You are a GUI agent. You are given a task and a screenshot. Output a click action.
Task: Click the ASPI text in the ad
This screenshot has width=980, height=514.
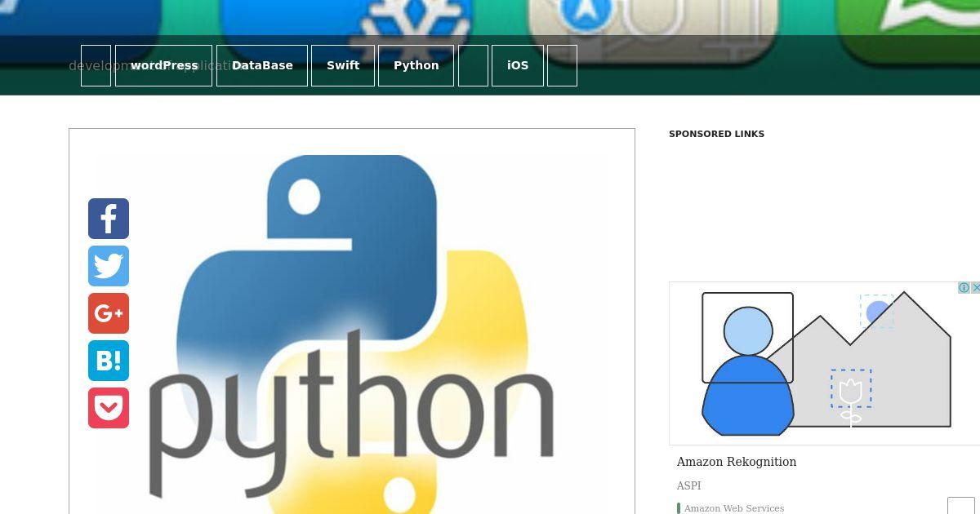tap(688, 485)
